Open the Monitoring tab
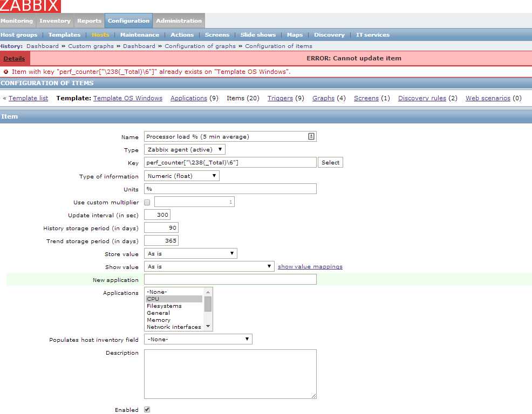 tap(17, 21)
